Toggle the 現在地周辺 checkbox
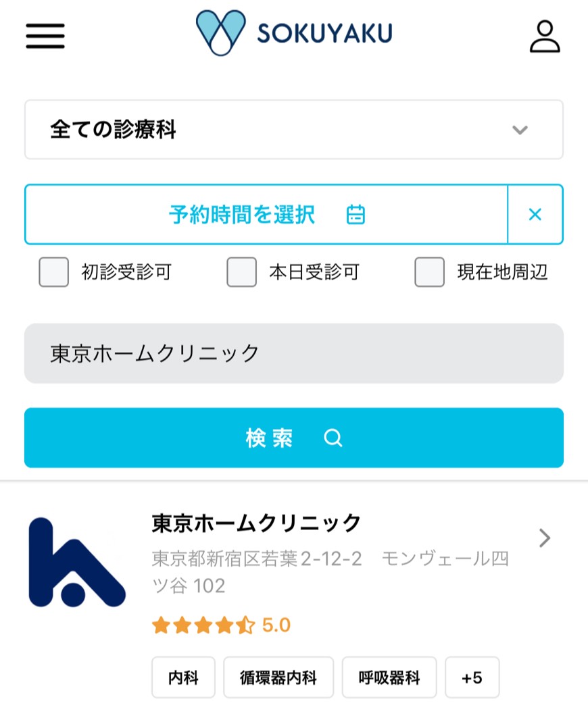This screenshot has width=588, height=728. (x=429, y=272)
